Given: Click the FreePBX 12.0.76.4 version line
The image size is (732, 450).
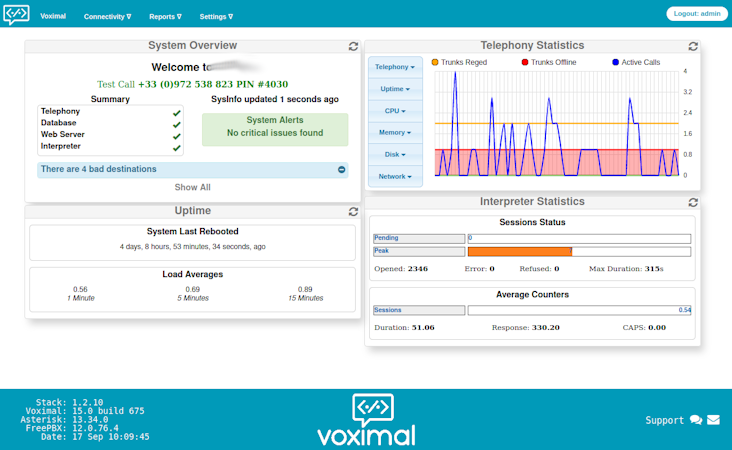Looking at the screenshot, I should pos(72,428).
